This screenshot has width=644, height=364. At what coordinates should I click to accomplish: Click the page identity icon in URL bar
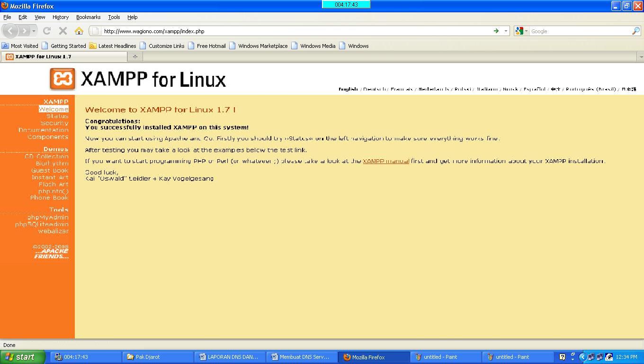[x=95, y=31]
